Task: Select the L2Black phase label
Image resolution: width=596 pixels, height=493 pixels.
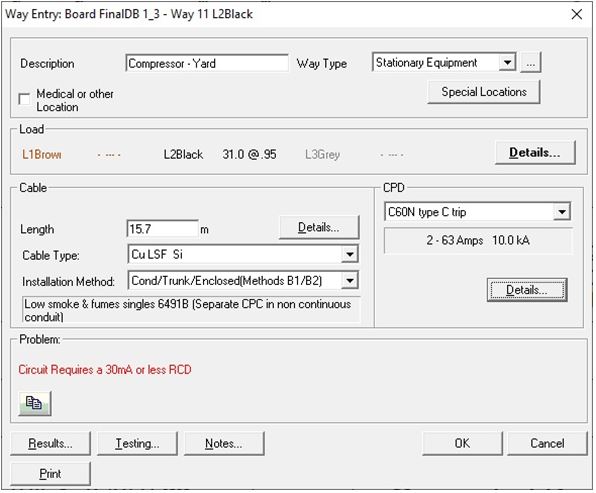Action: click(183, 154)
